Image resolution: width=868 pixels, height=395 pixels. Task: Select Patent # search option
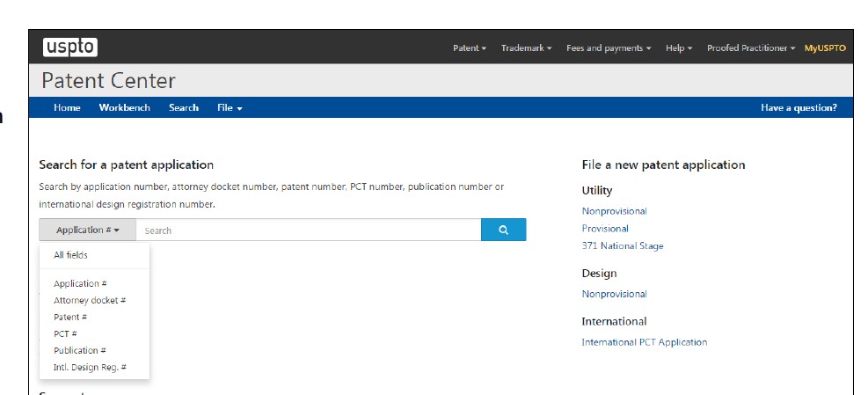(70, 317)
